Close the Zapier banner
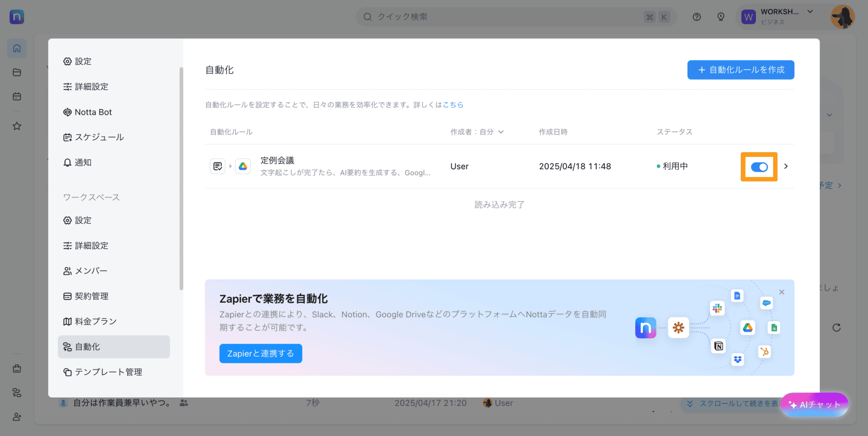Viewport: 868px width, 436px height. click(x=782, y=292)
